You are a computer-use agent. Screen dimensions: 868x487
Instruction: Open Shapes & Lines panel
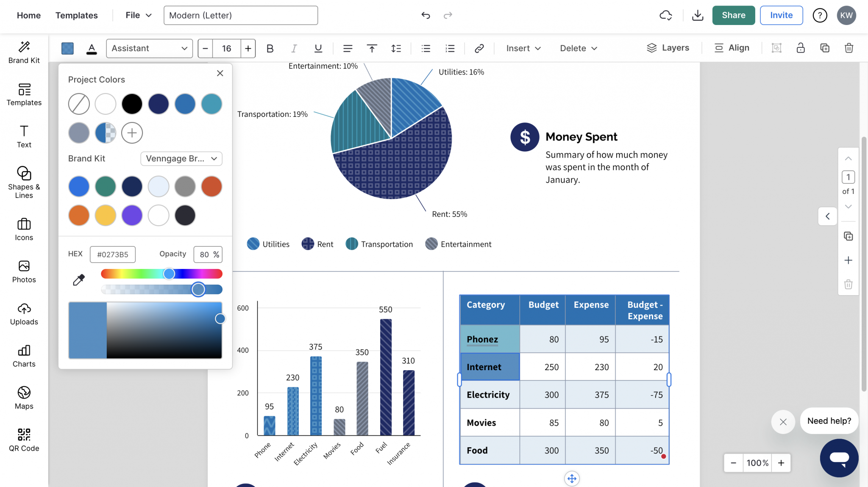point(24,182)
